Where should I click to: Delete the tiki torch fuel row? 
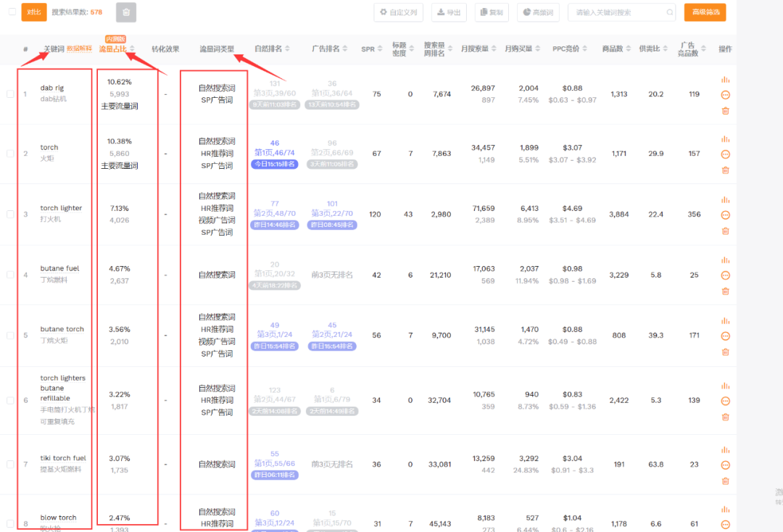point(726,481)
